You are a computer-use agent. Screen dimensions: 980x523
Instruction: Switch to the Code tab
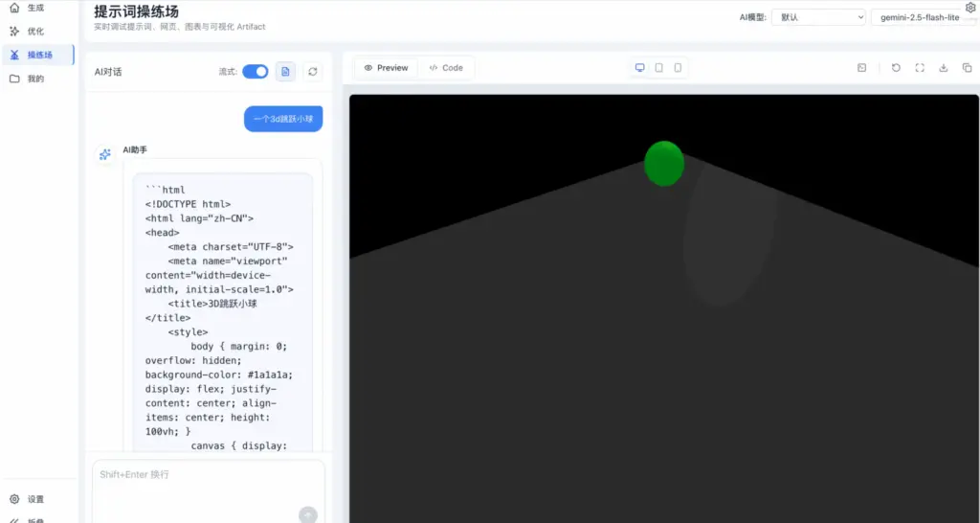point(446,68)
